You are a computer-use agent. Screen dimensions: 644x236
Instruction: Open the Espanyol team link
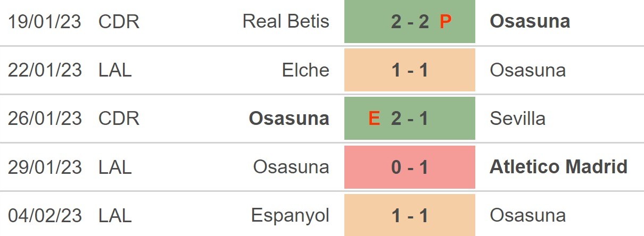[290, 215]
